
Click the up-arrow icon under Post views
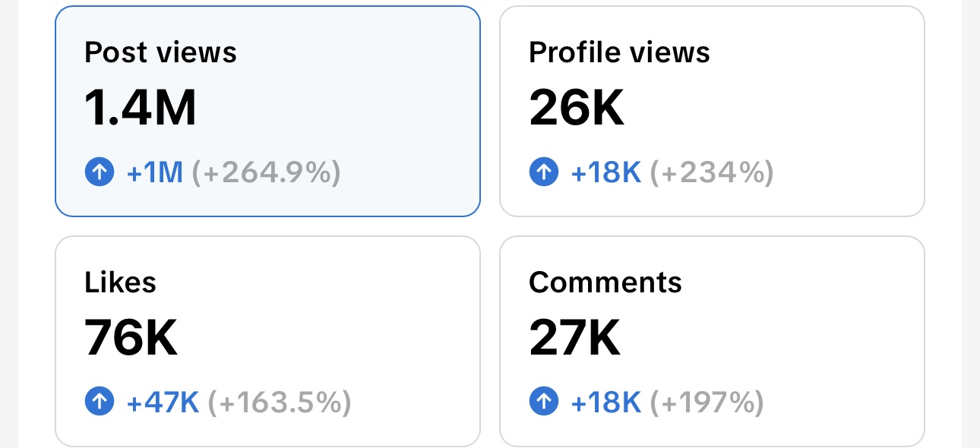click(x=100, y=172)
